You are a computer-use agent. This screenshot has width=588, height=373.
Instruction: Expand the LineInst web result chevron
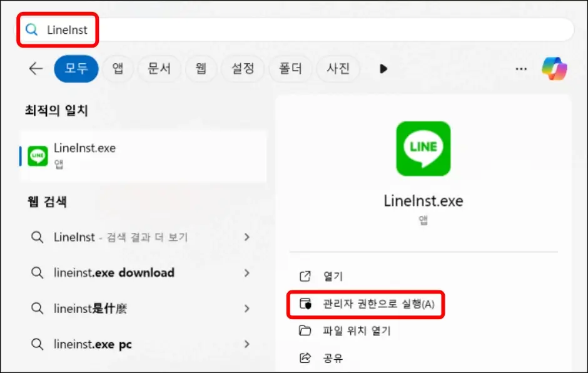[x=246, y=237]
